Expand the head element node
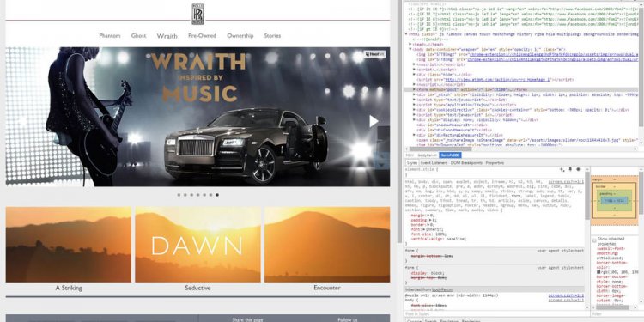Viewport: 644px width, 322px height. (x=410, y=44)
